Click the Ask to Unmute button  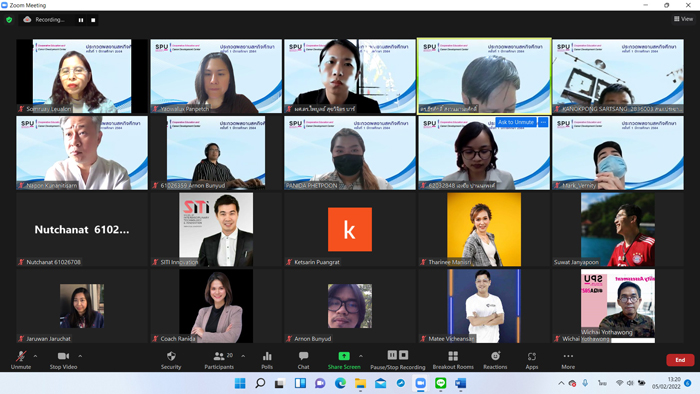point(516,122)
